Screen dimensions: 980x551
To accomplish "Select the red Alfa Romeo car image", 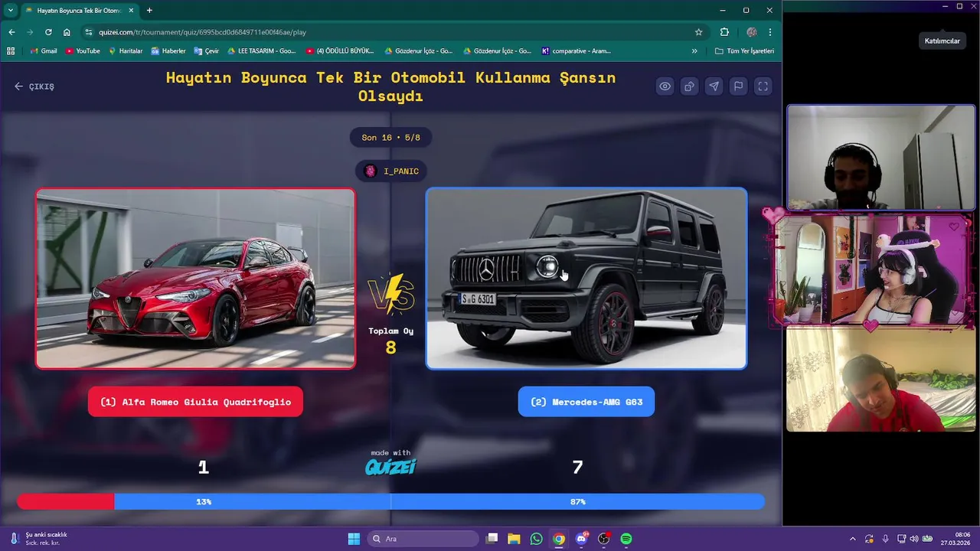I will click(x=195, y=279).
